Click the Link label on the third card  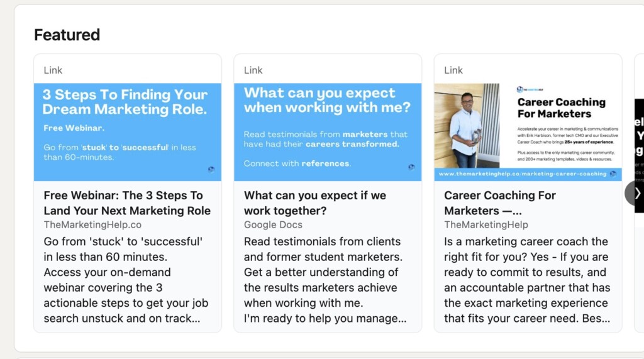[453, 70]
